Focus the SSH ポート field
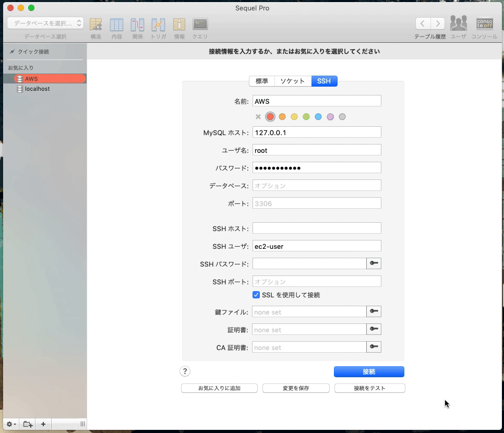This screenshot has width=504, height=433. pyautogui.click(x=317, y=281)
